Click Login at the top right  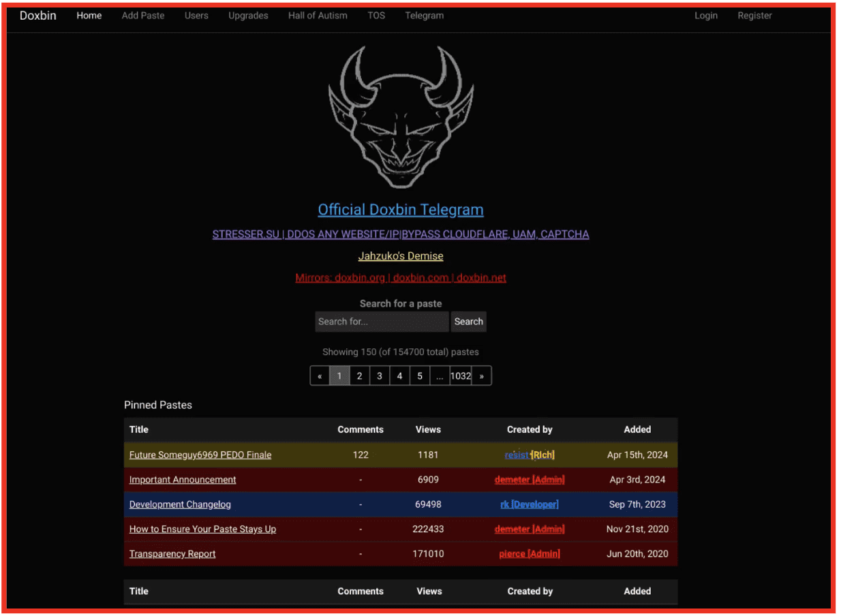(x=706, y=15)
